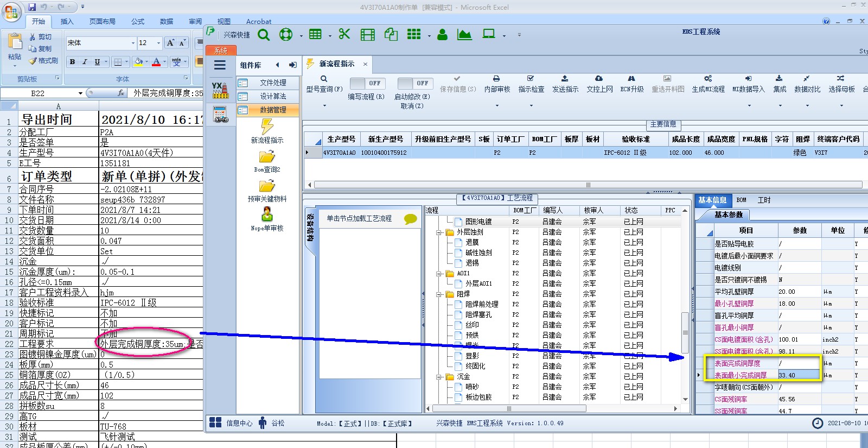Switch to the 工时 tab
Viewport: 868px width, 448px height.
tap(764, 200)
